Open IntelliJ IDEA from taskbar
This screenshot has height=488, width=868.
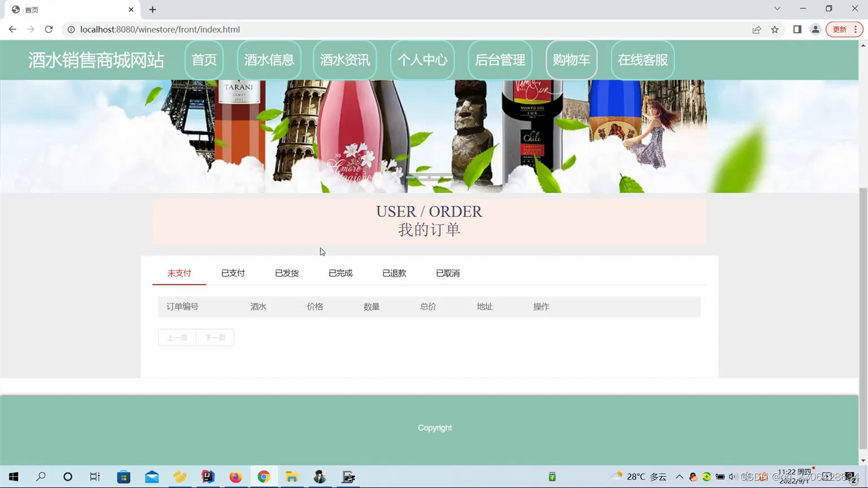207,477
